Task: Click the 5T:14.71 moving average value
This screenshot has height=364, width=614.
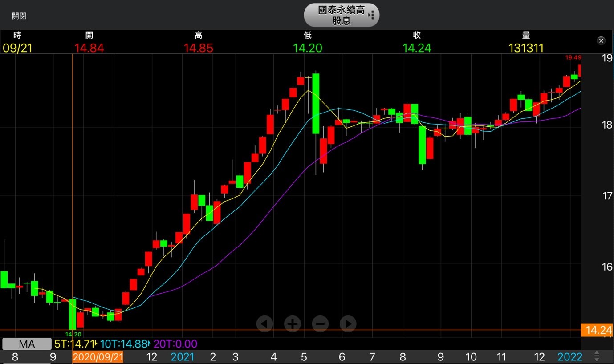Action: [x=75, y=344]
